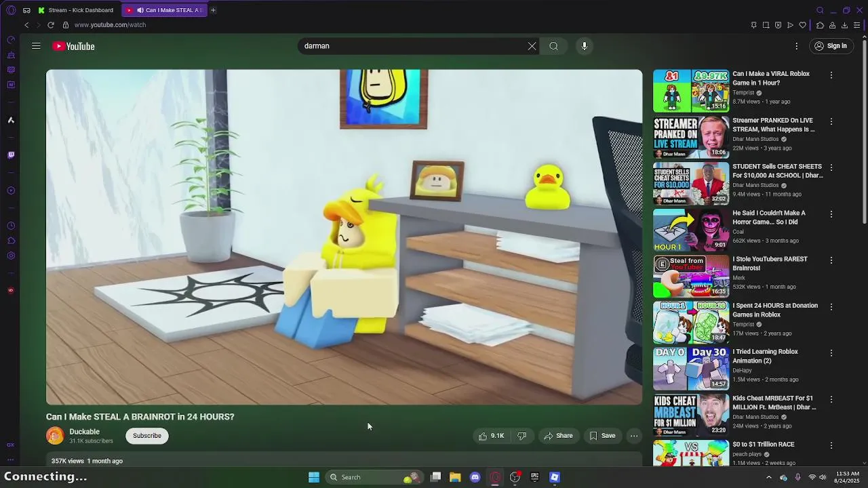Screen dimensions: 868x488
Task: Click the search magnifier button
Action: click(553, 46)
